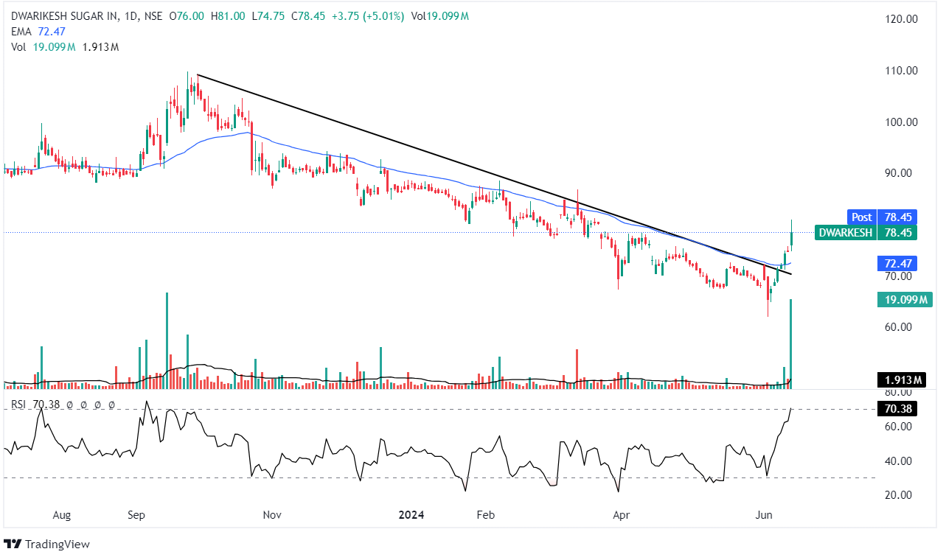Click the TradingView brand text link

[57, 544]
